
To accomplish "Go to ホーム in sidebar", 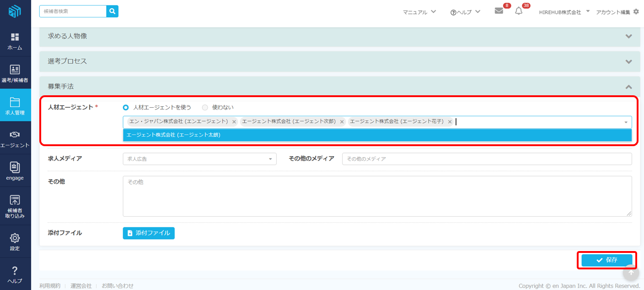I will pos(15,41).
